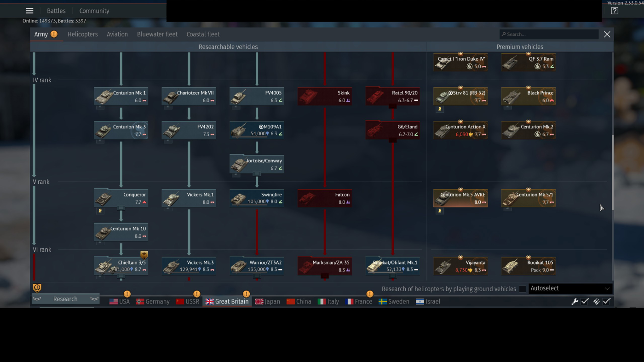
Task: Select the Vickers Mk.1 tank
Action: pos(189,199)
